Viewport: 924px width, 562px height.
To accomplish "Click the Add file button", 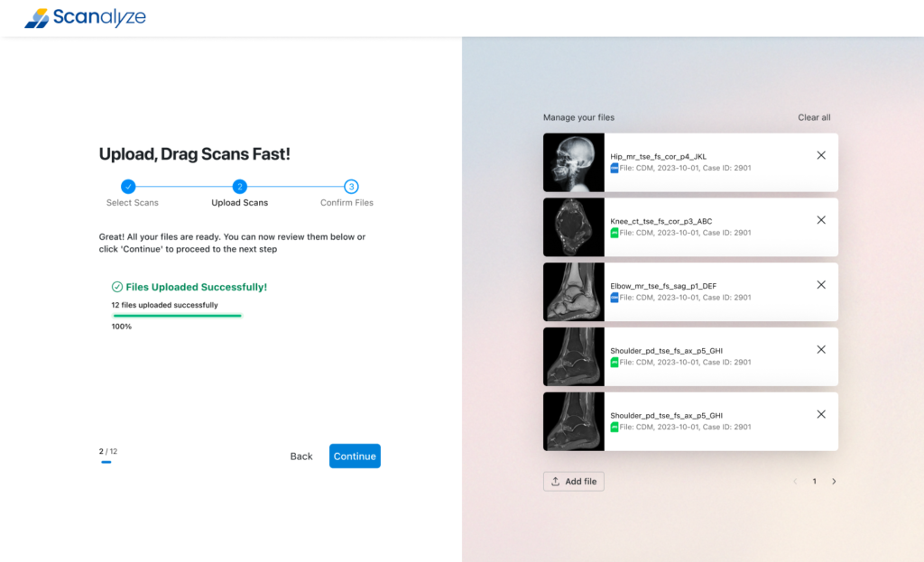I will pyautogui.click(x=573, y=482).
